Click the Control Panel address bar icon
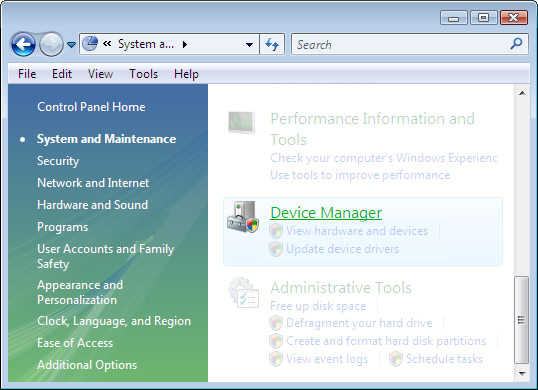This screenshot has width=538, height=390. pos(91,44)
